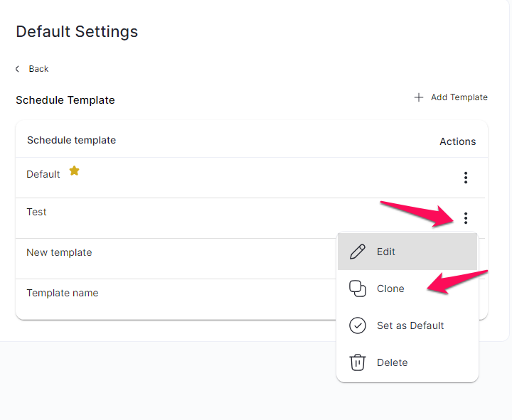Choose Clone from the actions menu

click(407, 289)
